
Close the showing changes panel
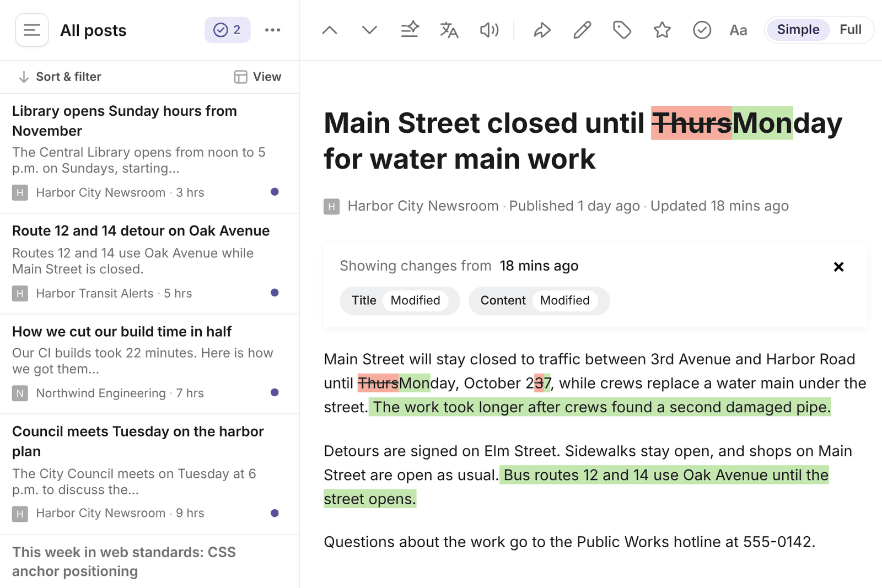click(838, 267)
